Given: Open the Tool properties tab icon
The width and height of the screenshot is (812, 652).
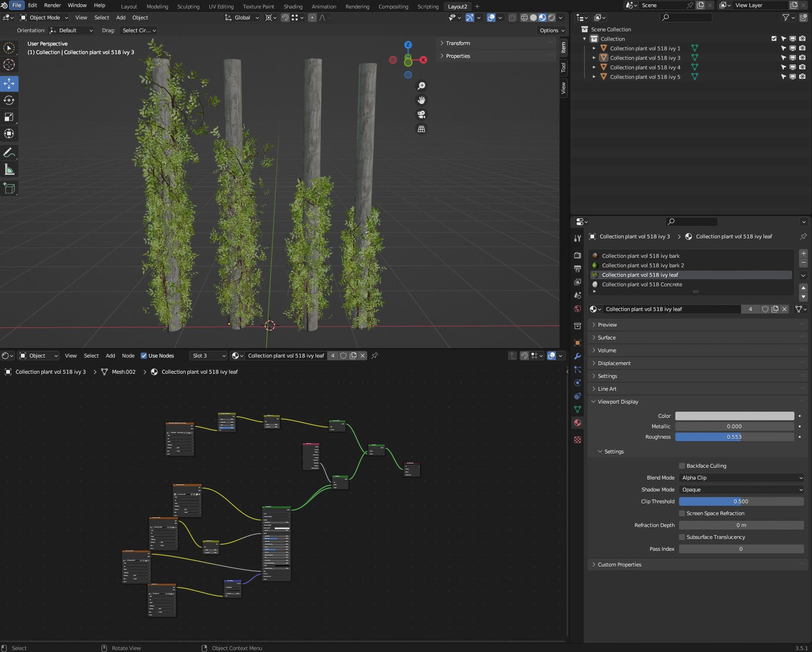Looking at the screenshot, I should (578, 238).
